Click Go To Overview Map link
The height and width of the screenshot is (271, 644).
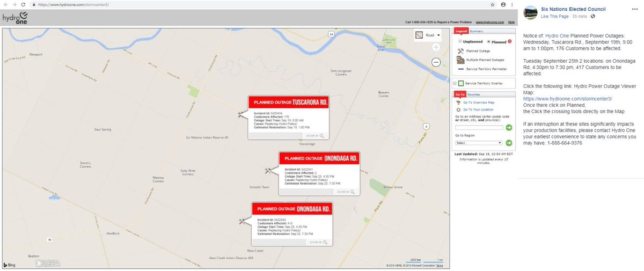tap(479, 102)
